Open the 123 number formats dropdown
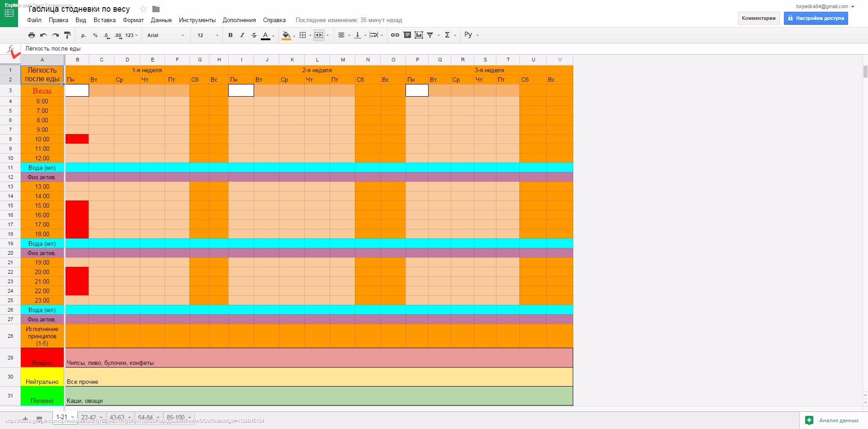Screen dimensions: 868x429 [x=131, y=35]
